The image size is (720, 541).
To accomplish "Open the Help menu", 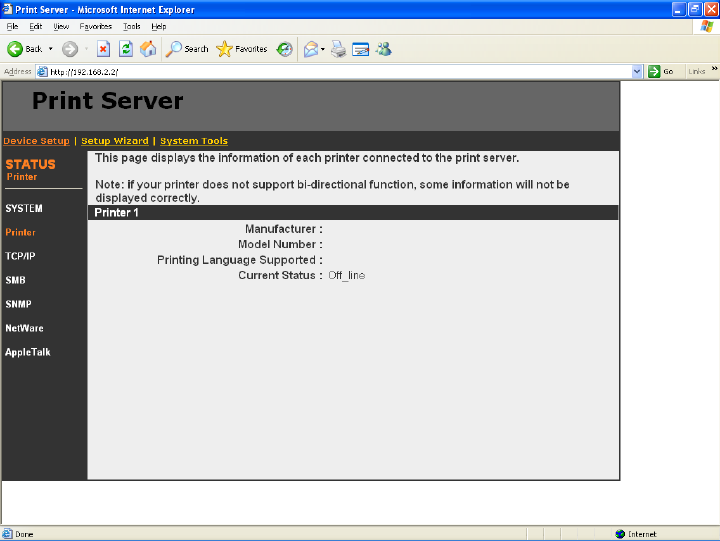I will point(159,26).
